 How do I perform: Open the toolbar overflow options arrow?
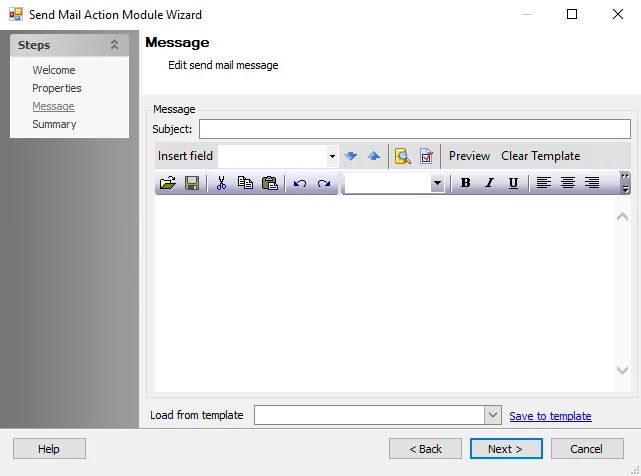[x=625, y=183]
